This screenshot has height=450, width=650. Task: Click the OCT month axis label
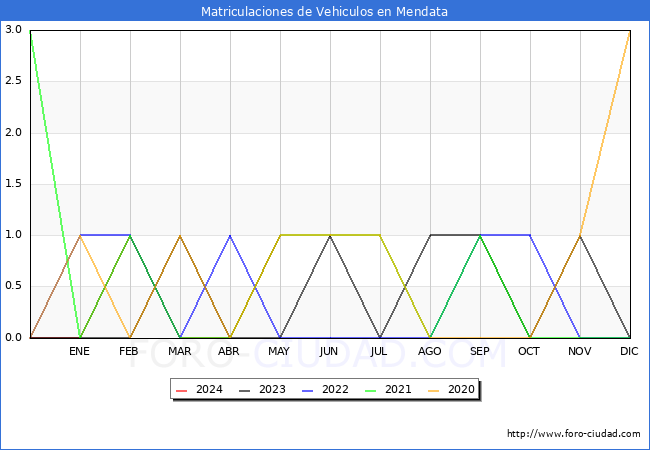[x=529, y=351]
